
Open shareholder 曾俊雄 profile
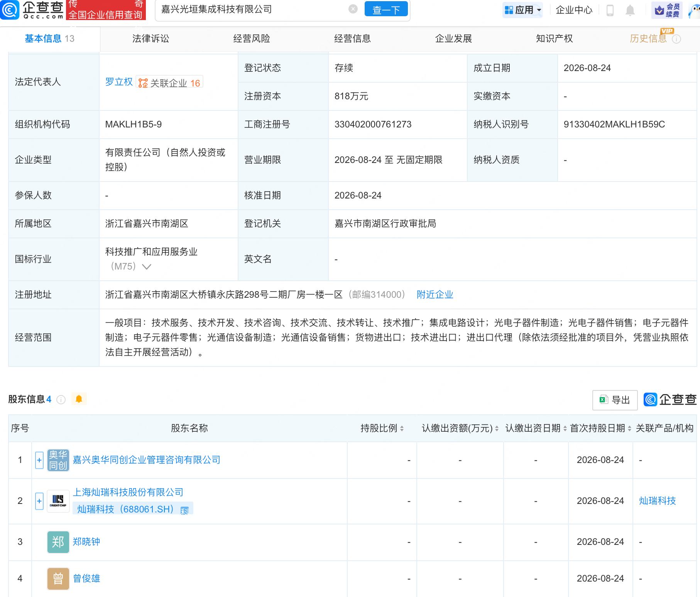(86, 578)
